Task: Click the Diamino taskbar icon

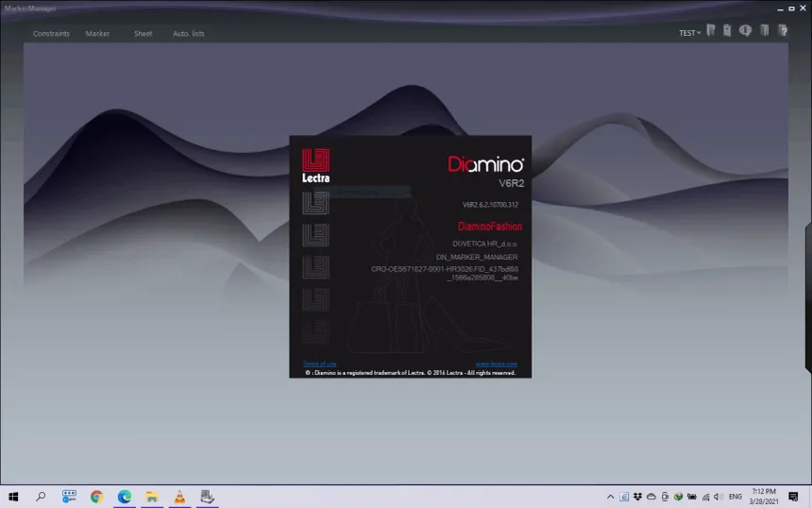Action: [207, 497]
